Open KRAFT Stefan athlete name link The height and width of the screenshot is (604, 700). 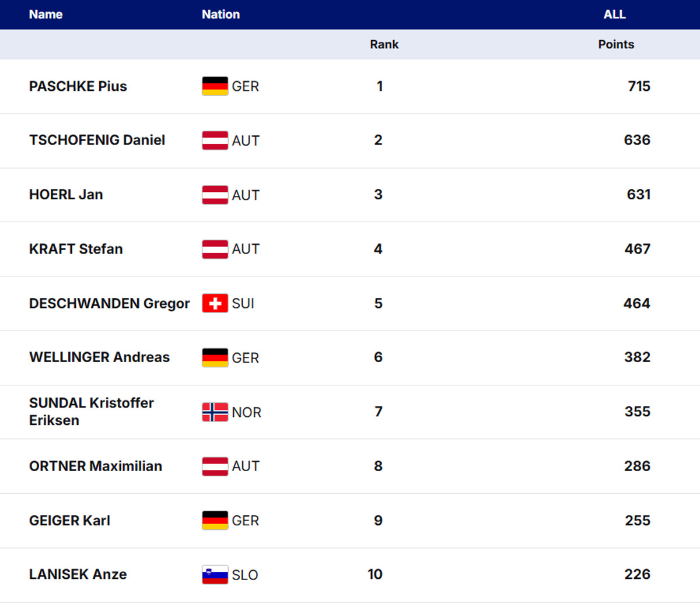click(x=76, y=249)
